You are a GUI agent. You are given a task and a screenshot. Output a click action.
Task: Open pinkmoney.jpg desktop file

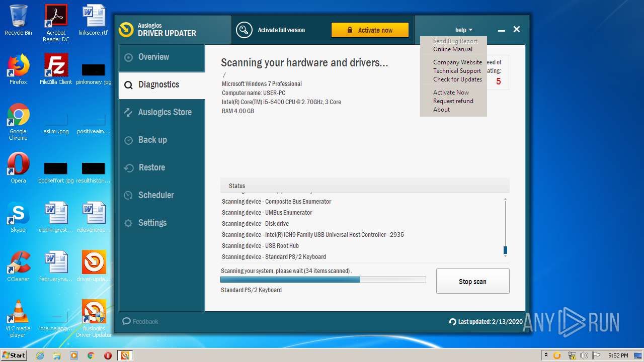94,73
